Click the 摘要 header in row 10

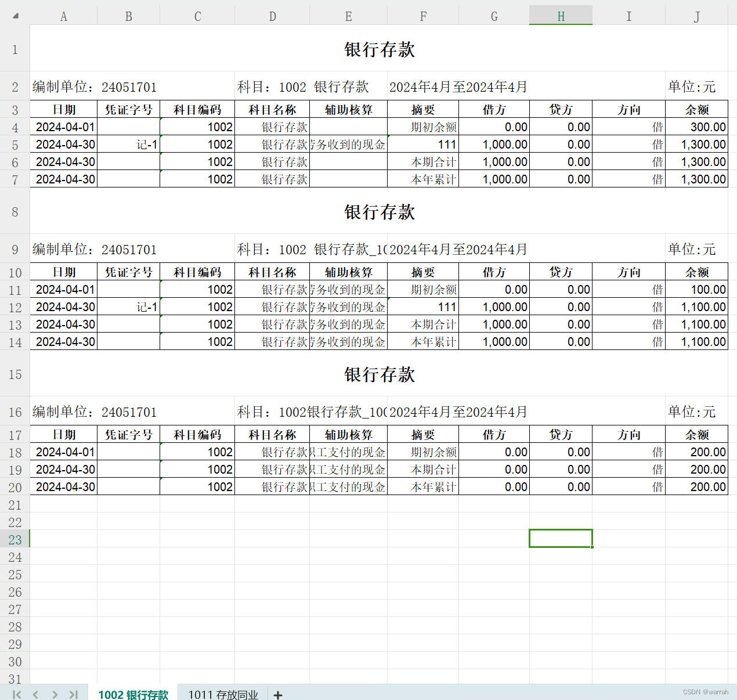[423, 272]
